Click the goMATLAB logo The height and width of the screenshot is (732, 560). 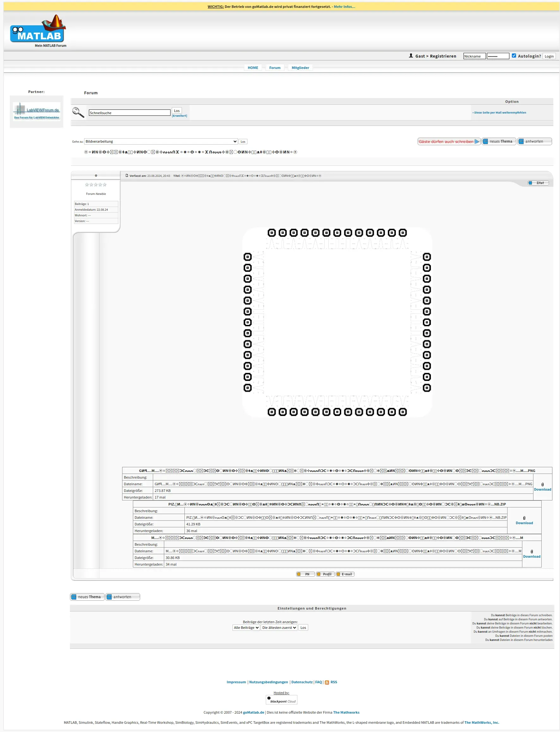coord(38,29)
